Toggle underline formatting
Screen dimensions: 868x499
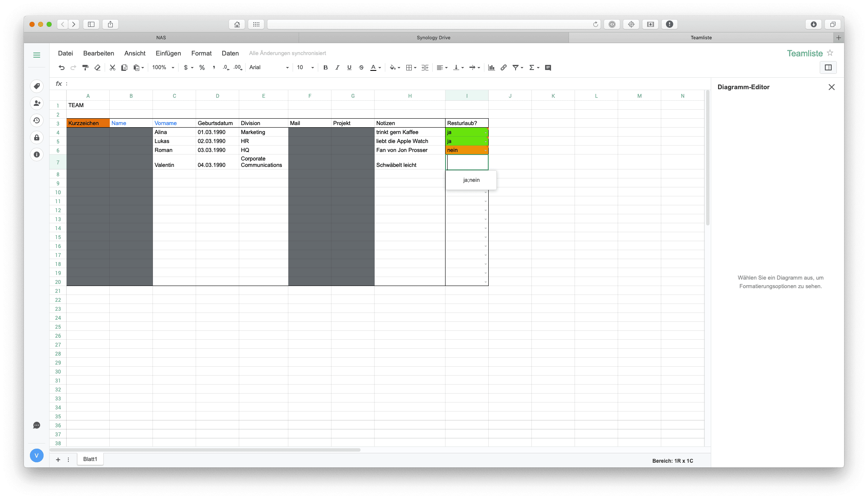tap(349, 67)
